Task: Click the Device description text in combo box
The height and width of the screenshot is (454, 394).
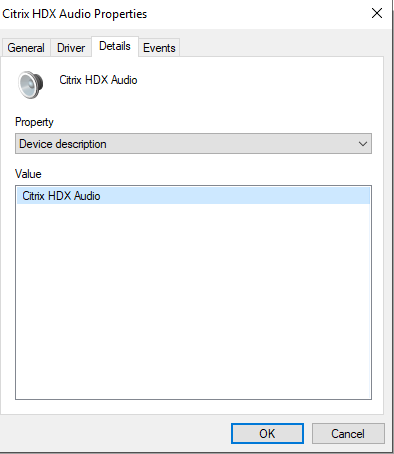Action: tap(63, 144)
